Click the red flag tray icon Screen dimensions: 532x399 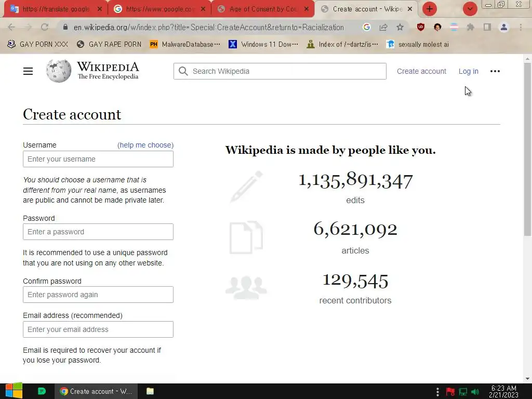[450, 392]
